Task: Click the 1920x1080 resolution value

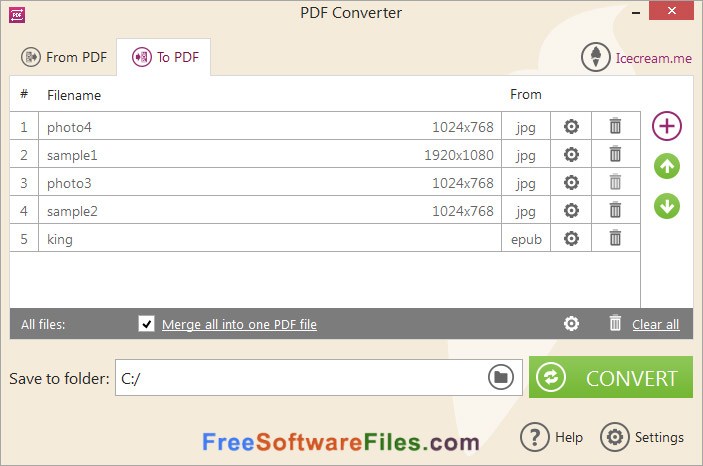Action: [x=459, y=155]
